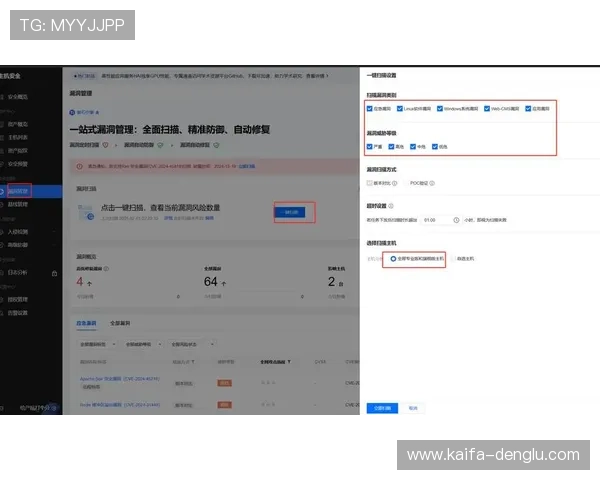
Task: Click lock icon beside 日志分析
Action: point(54,273)
